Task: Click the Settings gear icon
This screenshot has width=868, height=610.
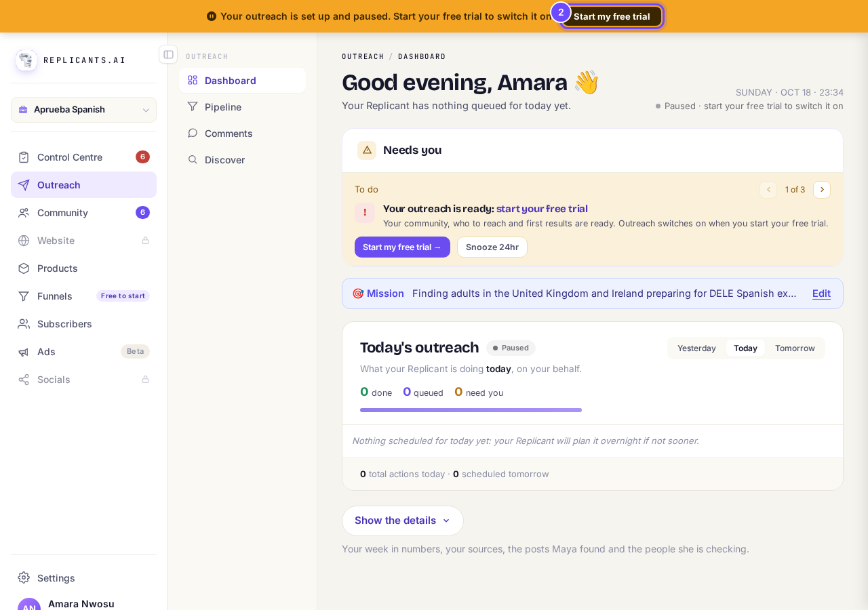Action: coord(24,578)
